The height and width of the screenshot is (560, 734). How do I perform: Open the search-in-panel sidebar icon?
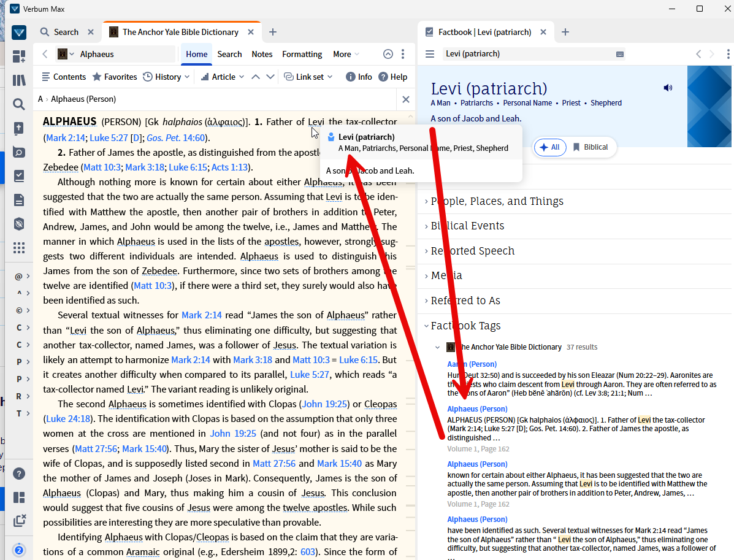(19, 152)
